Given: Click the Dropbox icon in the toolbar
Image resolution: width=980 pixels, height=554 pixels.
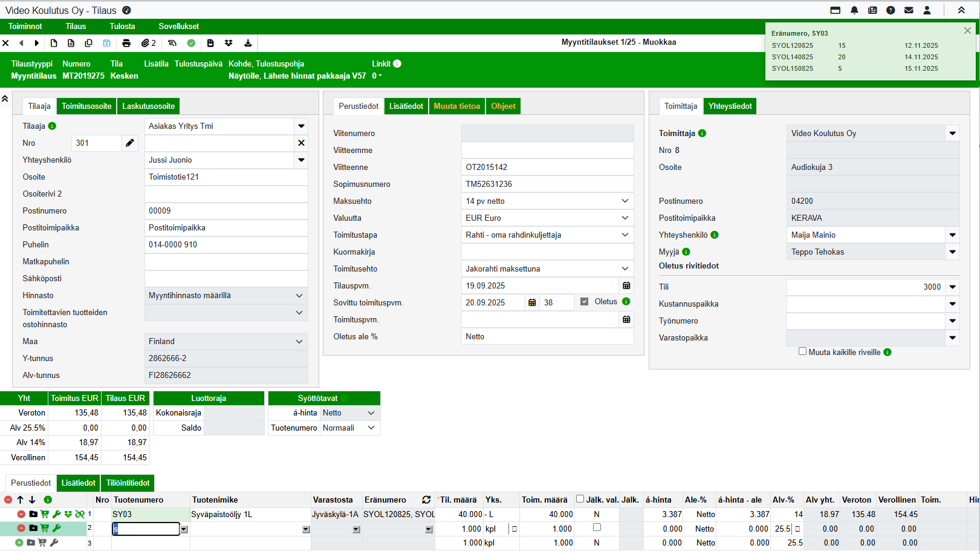Looking at the screenshot, I should tap(229, 43).
